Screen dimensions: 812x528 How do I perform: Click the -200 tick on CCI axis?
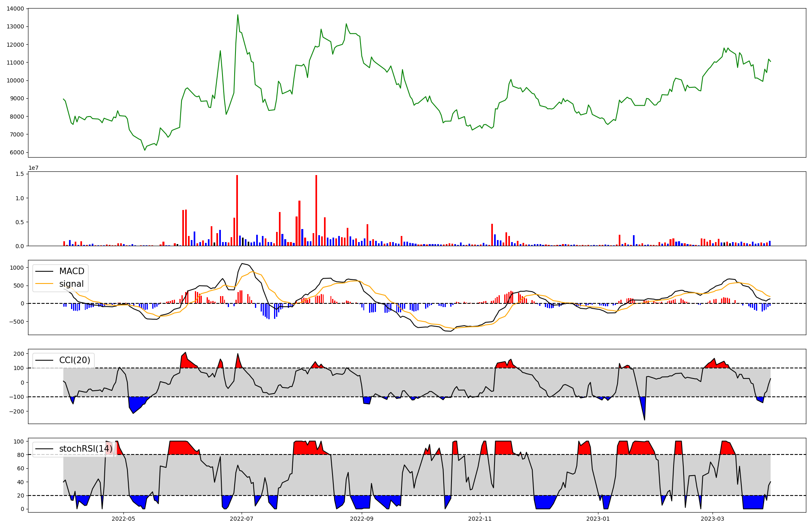coord(17,411)
